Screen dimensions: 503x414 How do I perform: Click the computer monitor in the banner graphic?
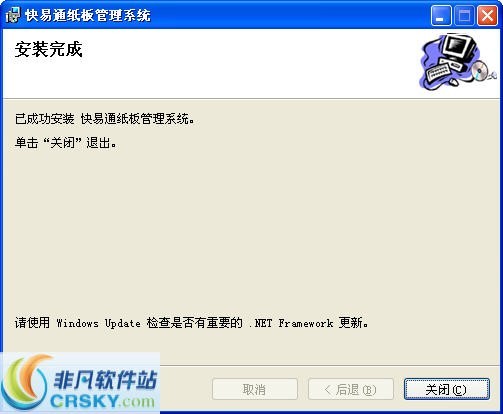click(458, 47)
